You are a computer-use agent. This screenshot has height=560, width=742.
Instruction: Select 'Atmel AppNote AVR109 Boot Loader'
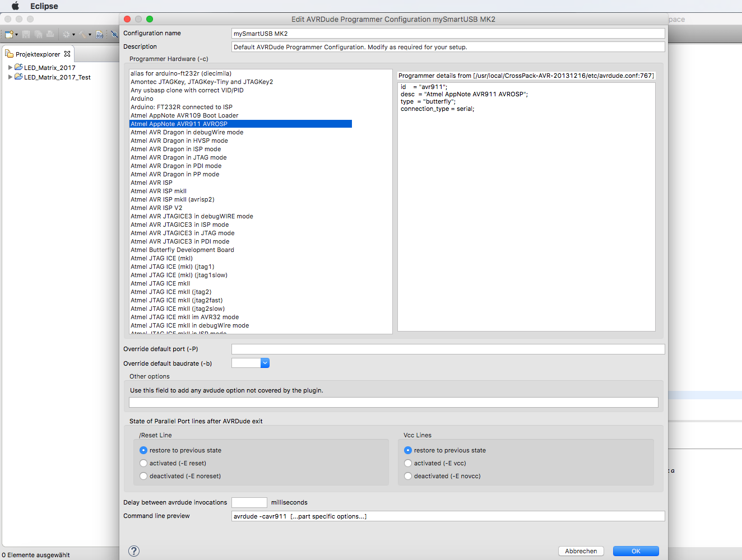184,115
